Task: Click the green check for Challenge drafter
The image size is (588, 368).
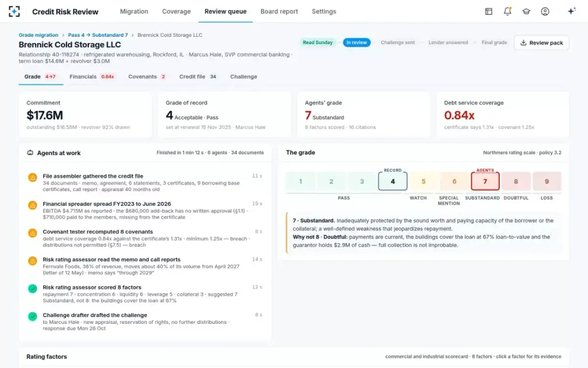Action: [32, 316]
